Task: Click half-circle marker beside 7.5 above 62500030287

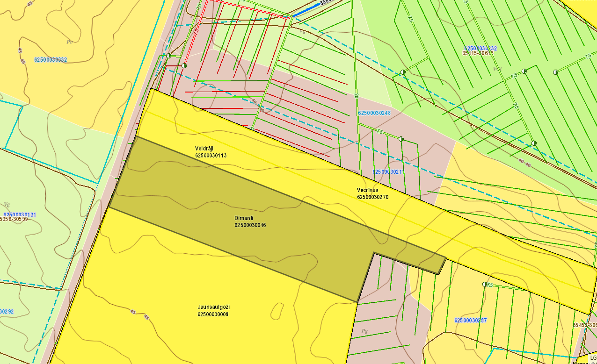Action: pos(485,284)
